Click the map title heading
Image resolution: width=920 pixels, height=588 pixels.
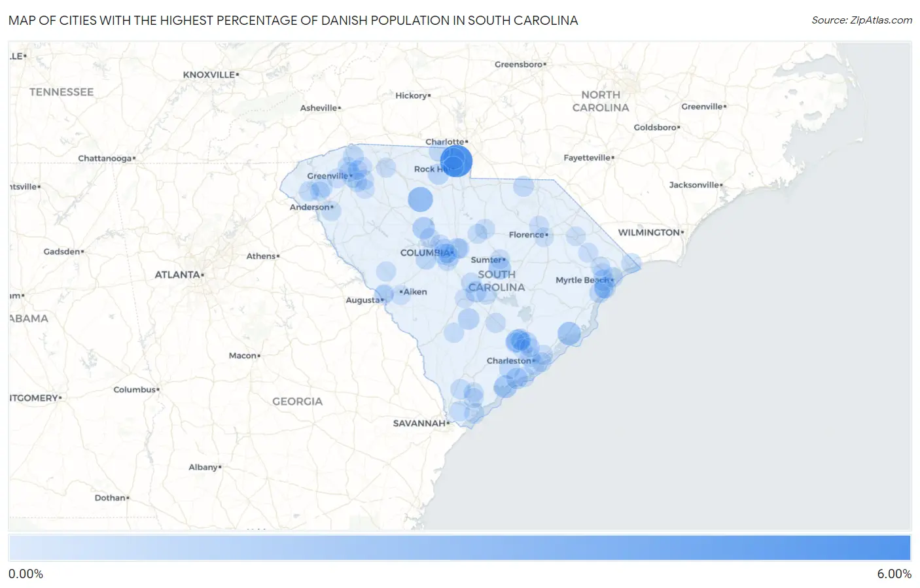293,20
